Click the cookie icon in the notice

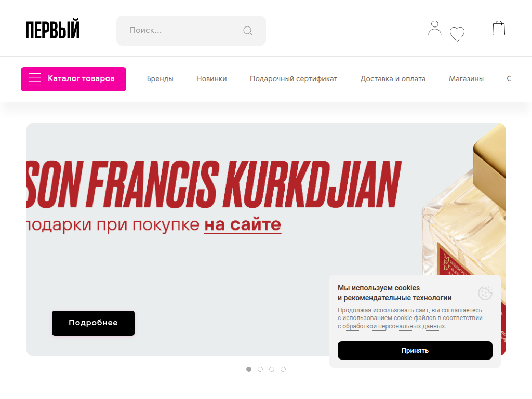[x=485, y=293]
